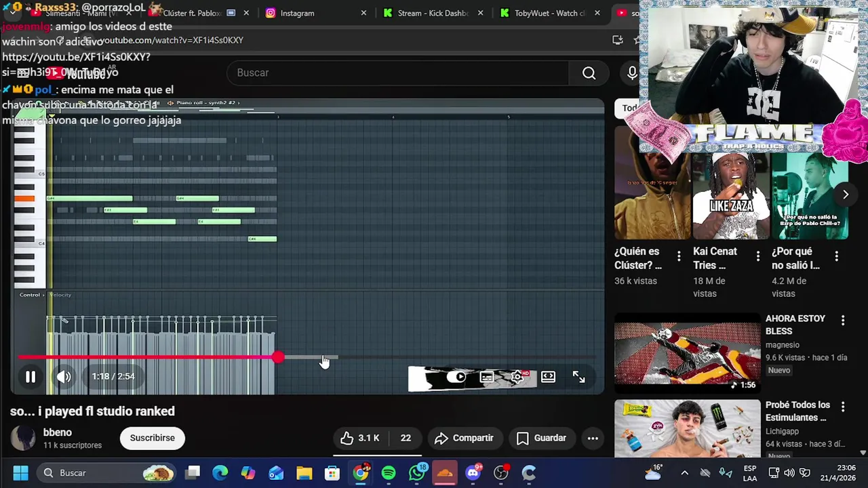Open Discord from the taskbar
The height and width of the screenshot is (488, 868).
point(473,473)
